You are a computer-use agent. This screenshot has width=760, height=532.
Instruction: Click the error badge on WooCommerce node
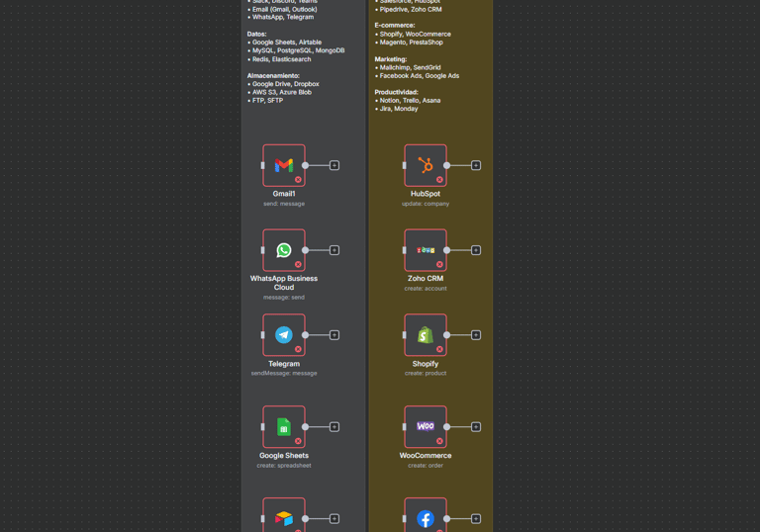[x=439, y=441]
